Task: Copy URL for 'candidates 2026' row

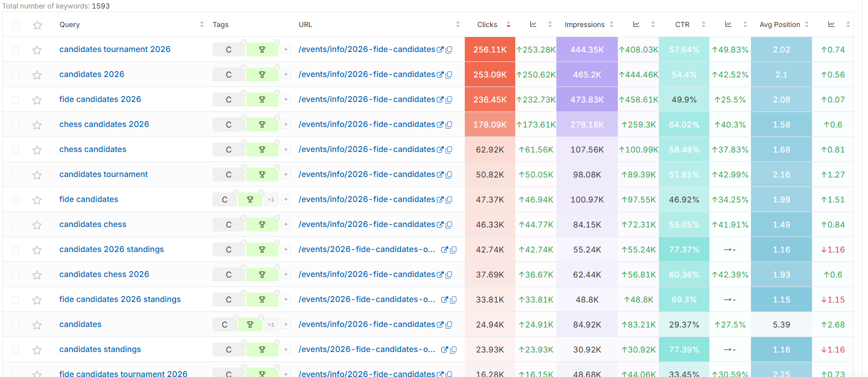Action: [449, 75]
